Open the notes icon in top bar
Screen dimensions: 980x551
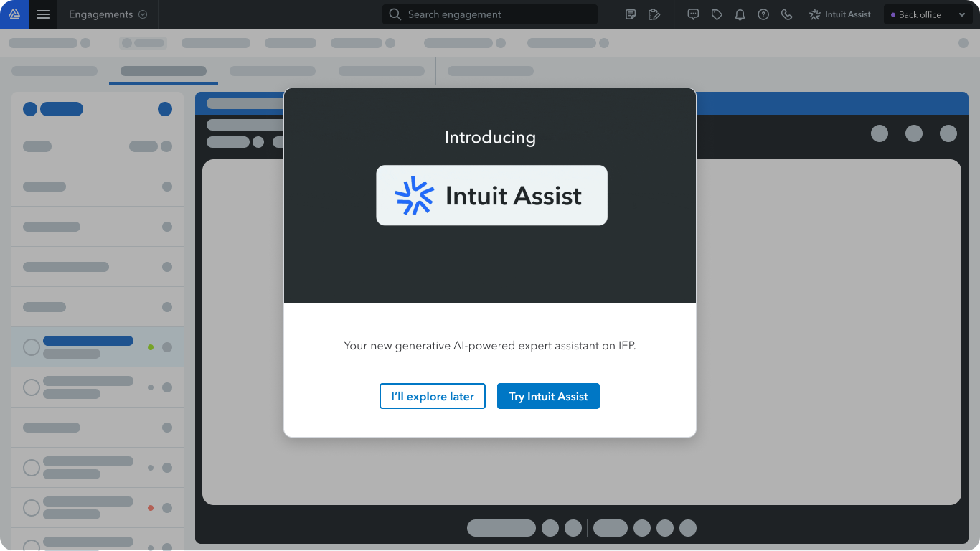pyautogui.click(x=631, y=14)
